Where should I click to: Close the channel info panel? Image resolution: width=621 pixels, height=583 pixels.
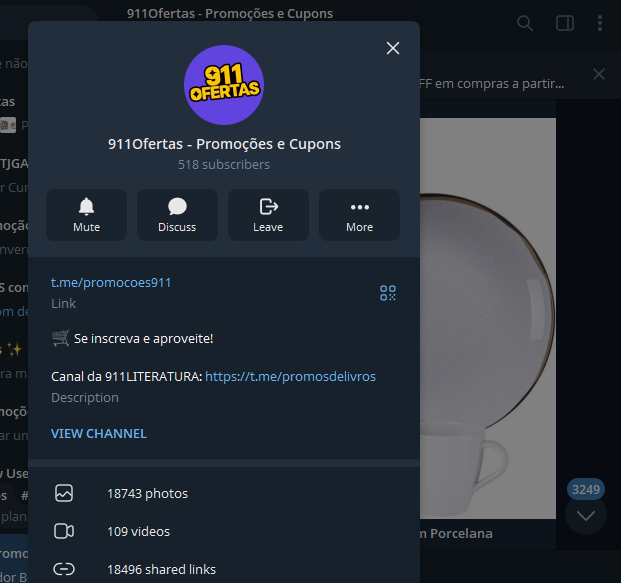[x=392, y=48]
